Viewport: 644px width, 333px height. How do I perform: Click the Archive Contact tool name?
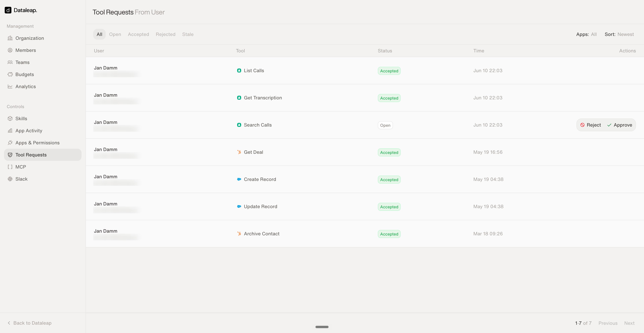coord(261,234)
